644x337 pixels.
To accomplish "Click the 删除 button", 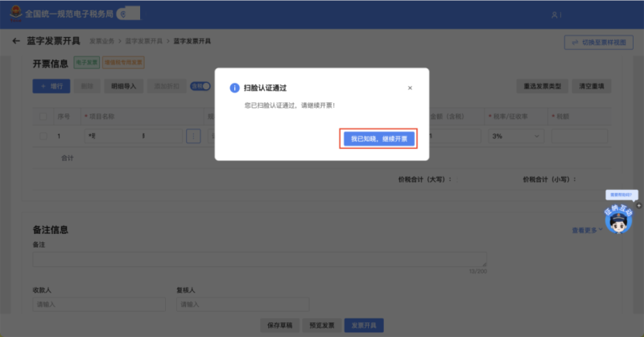I will (x=87, y=86).
